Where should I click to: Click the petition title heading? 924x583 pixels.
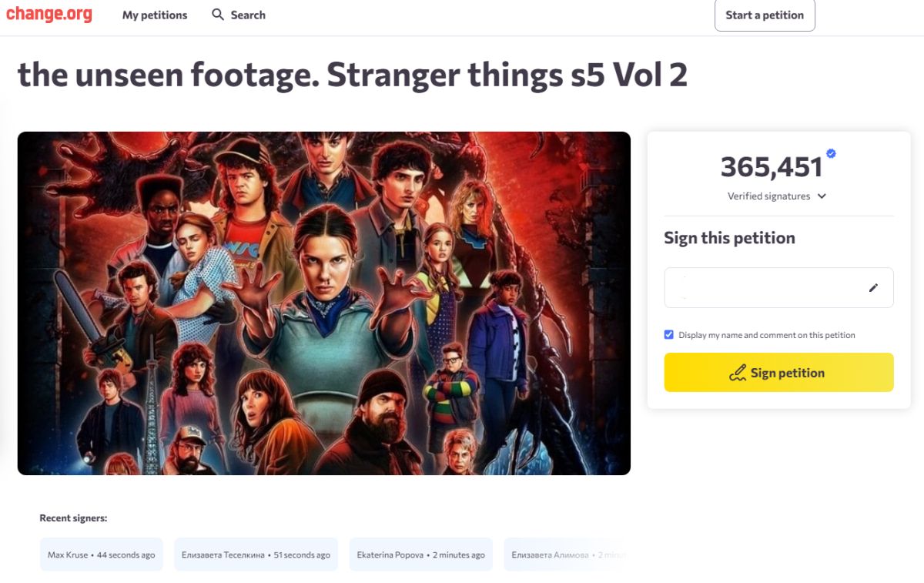coord(352,75)
